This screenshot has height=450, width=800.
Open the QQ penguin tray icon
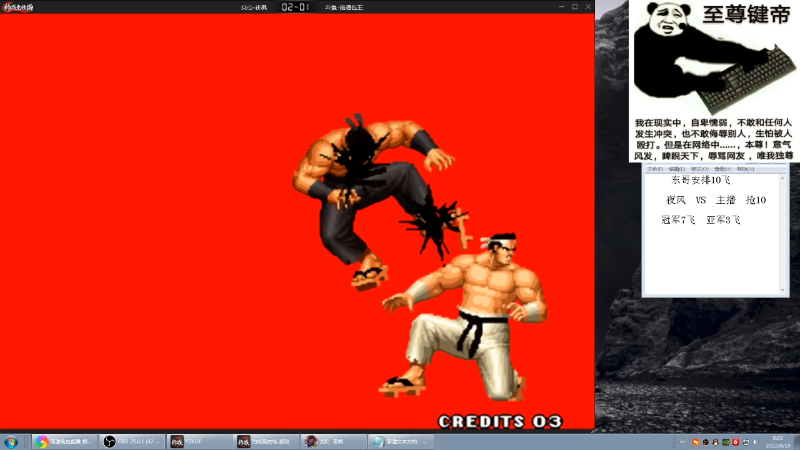point(716,442)
